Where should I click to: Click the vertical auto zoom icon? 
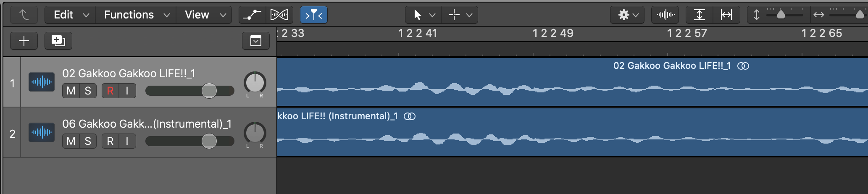(x=699, y=15)
